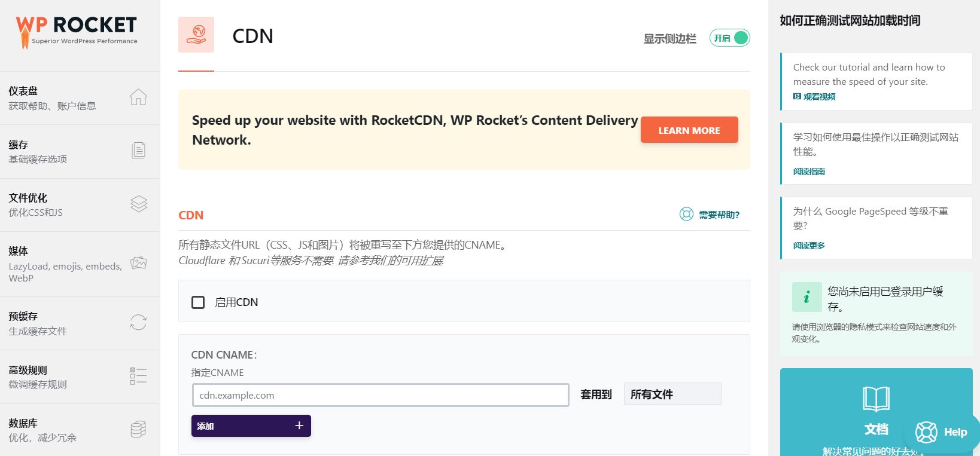The width and height of the screenshot is (980, 456).
Task: Click the plus icon on 添加 button
Action: (299, 426)
